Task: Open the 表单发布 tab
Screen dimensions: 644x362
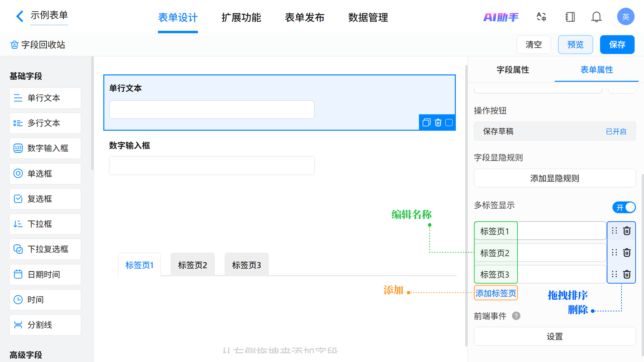Action: (x=305, y=17)
